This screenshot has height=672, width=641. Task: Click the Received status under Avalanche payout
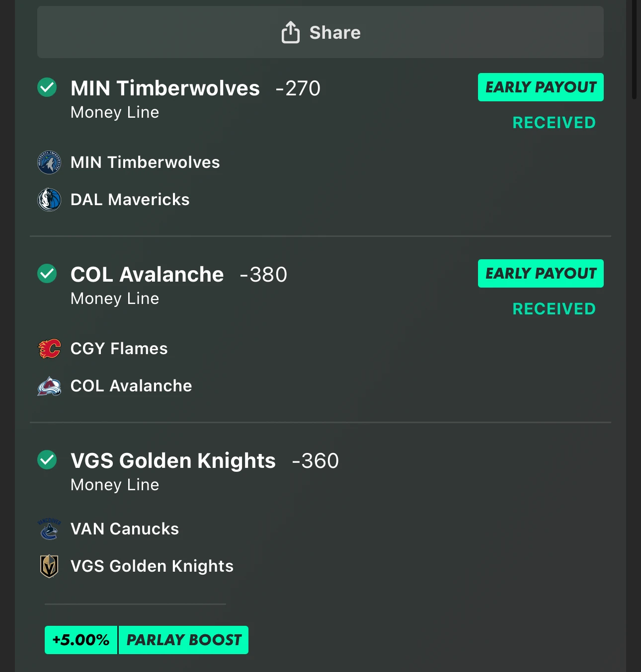coord(554,309)
